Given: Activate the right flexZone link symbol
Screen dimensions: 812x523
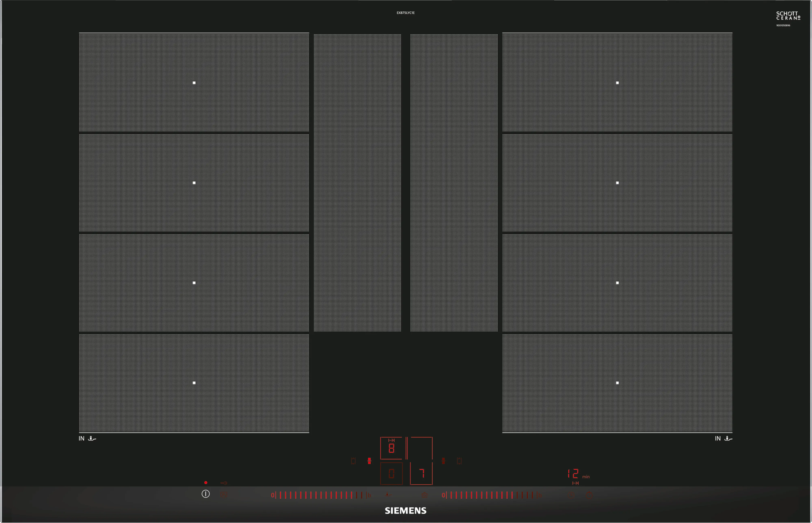Looking at the screenshot, I should (x=443, y=461).
